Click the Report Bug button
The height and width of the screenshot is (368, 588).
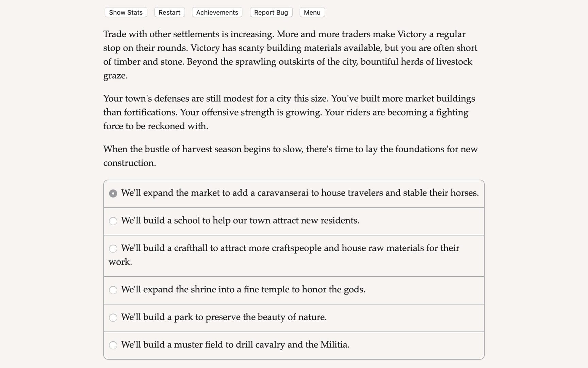tap(271, 12)
